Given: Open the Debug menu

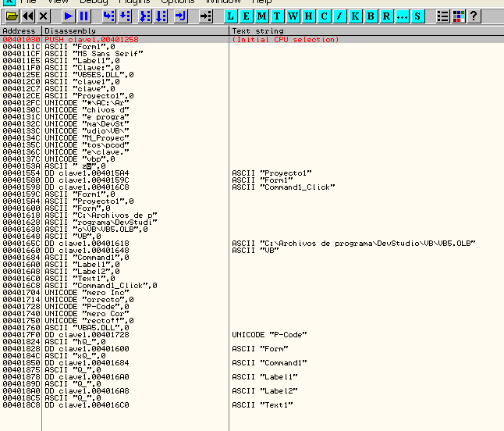Looking at the screenshot, I should click(94, 2).
